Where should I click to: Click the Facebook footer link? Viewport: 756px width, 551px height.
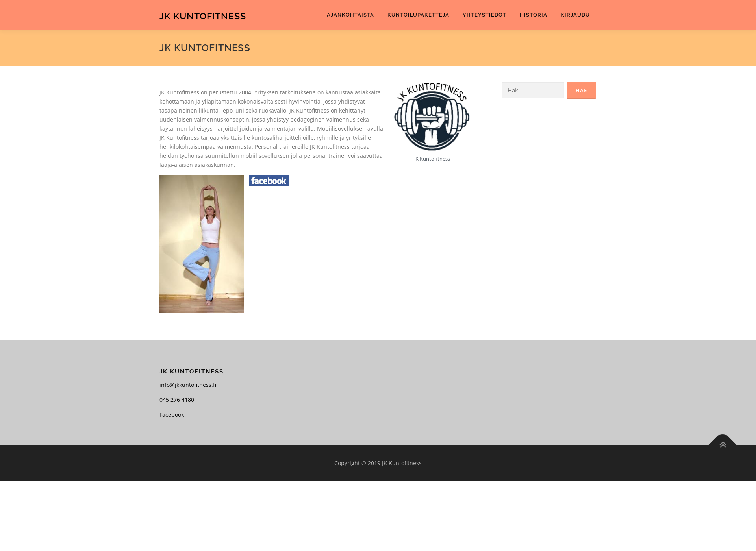tap(171, 414)
